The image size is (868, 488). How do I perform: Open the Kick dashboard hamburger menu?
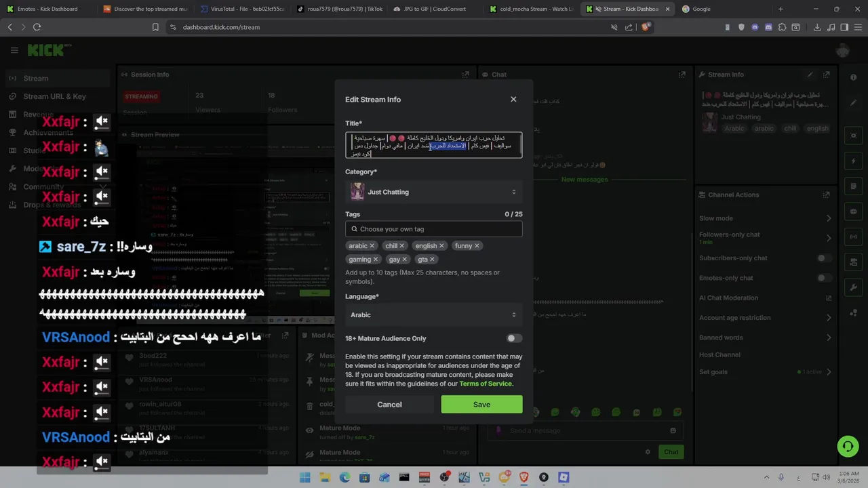14,50
